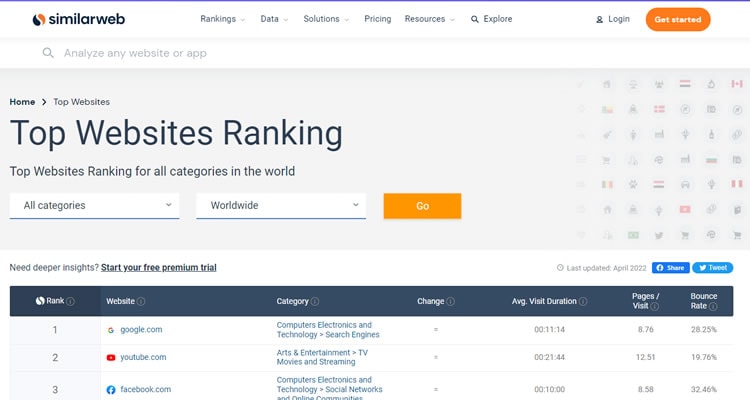750x400 pixels.
Task: Open the Category column info icon
Action: 315,301
